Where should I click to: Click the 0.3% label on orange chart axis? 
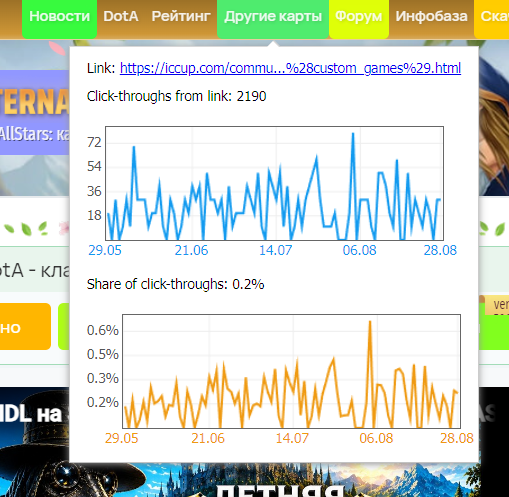tap(103, 379)
